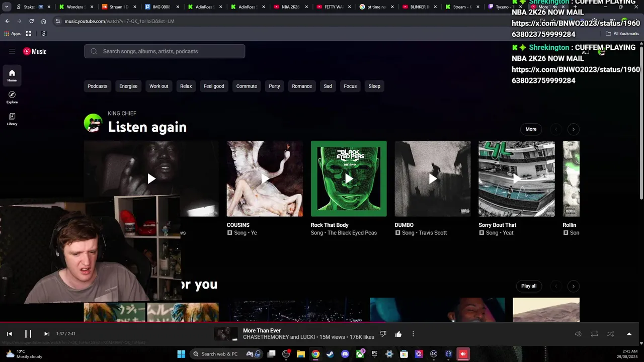Show next items beside Play all
Image resolution: width=644 pixels, height=362 pixels.
pos(573,286)
